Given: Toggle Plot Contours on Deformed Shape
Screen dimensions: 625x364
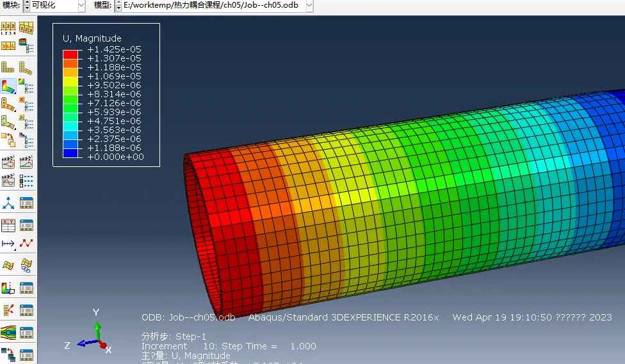Looking at the screenshot, I should [x=8, y=85].
